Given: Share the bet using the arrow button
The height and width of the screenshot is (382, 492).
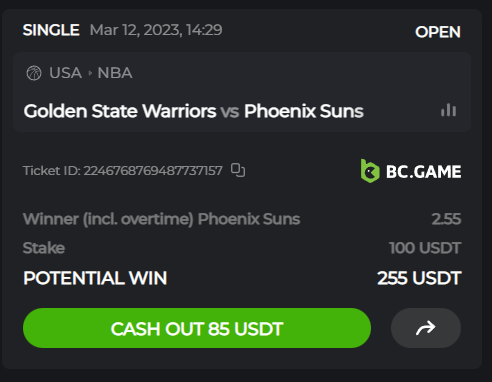Looking at the screenshot, I should (426, 328).
